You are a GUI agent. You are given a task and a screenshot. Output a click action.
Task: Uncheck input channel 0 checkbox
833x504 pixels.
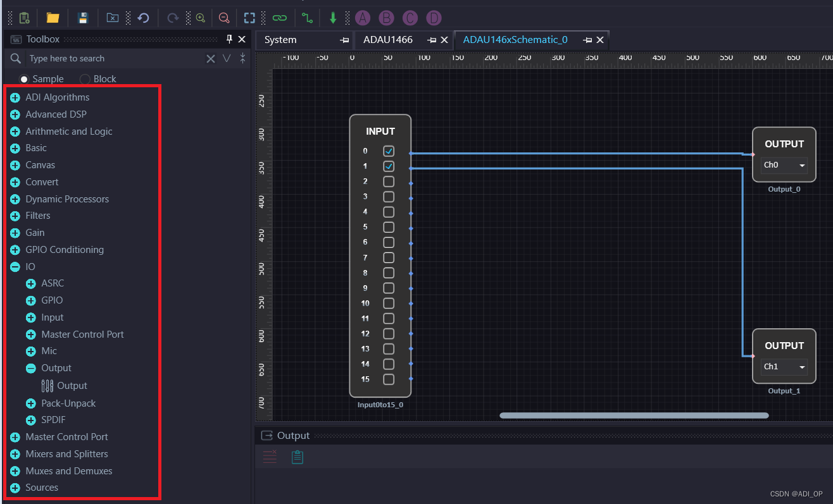point(389,151)
